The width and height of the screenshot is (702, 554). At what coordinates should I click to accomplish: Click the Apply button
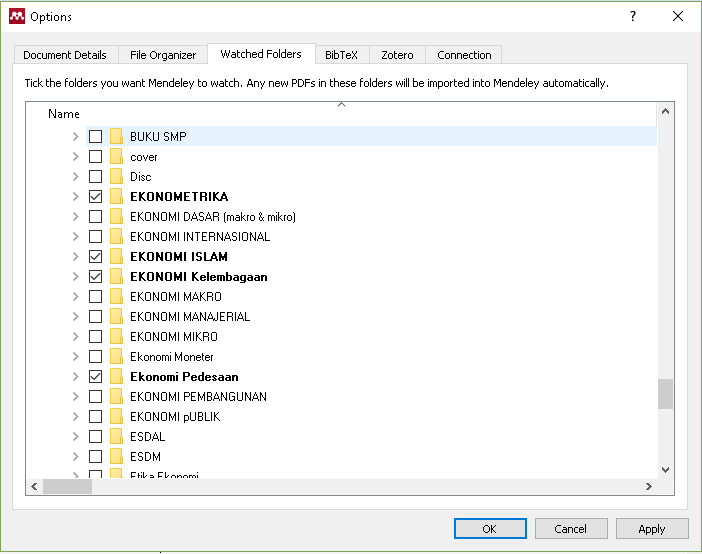[652, 528]
